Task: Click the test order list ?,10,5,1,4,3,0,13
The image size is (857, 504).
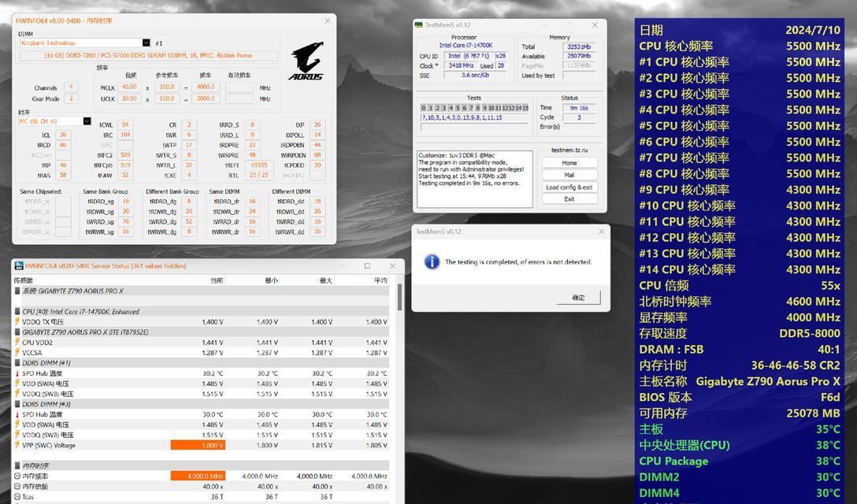Action: tap(474, 117)
